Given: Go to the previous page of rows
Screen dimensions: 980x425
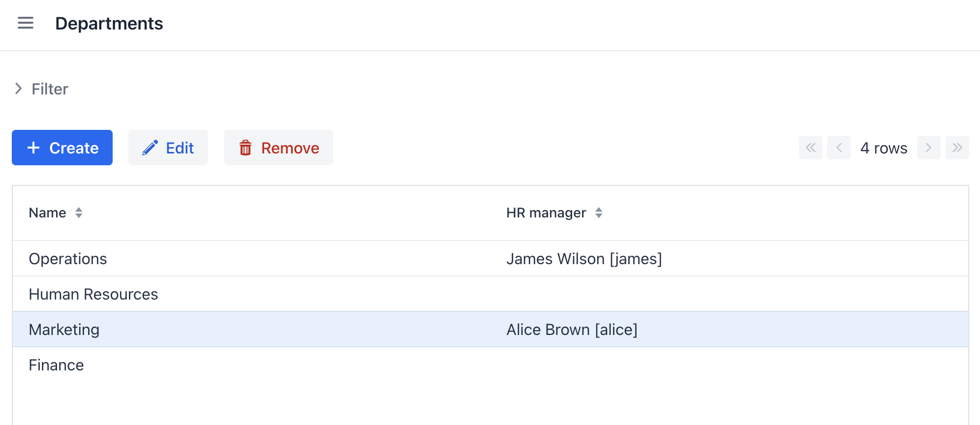Looking at the screenshot, I should (839, 148).
